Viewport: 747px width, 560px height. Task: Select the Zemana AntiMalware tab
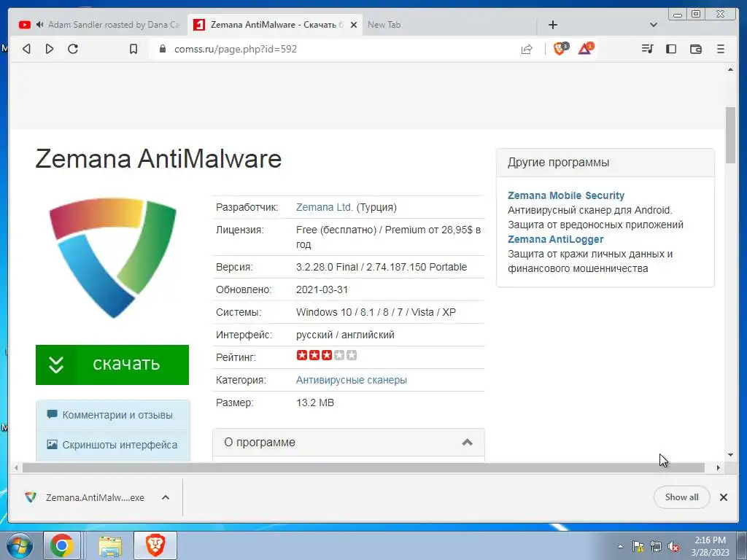[x=275, y=25]
